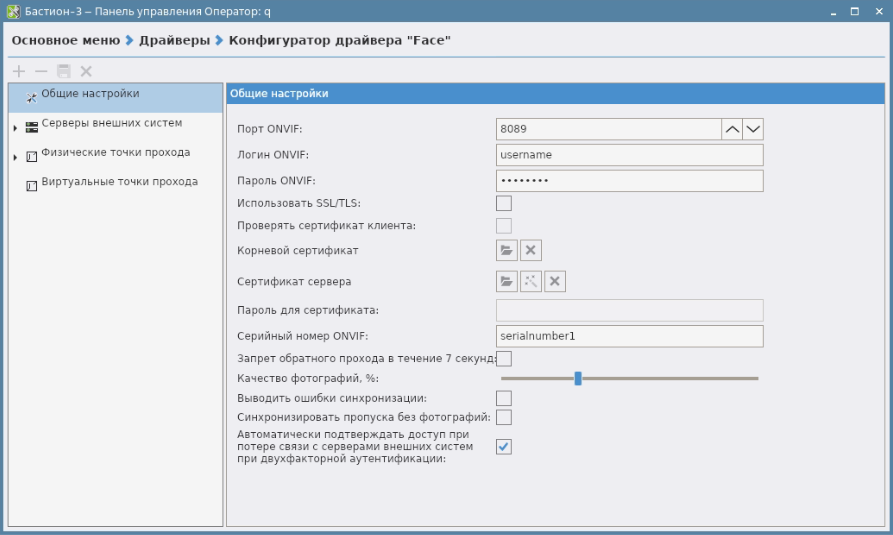Expand the "Серверы внешних систем" tree node

pos(15,128)
